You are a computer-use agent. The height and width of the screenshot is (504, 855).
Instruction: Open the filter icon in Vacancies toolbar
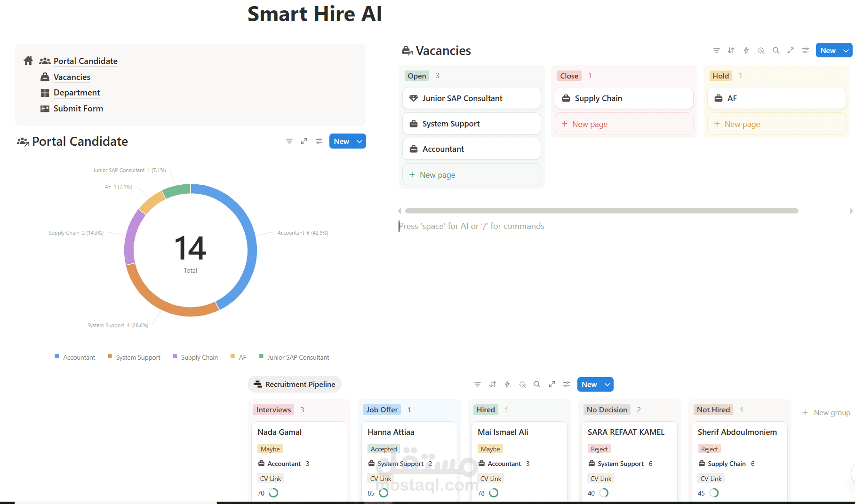(716, 50)
